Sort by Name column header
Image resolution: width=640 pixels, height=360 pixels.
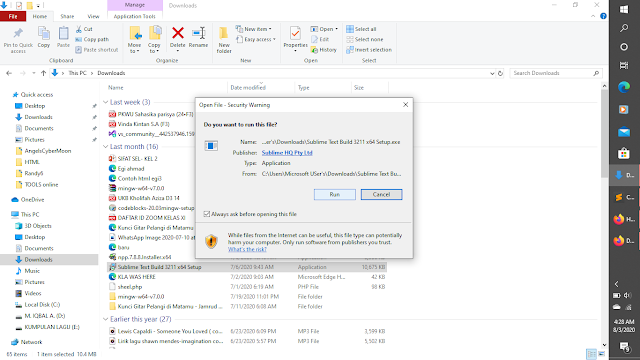coord(116,87)
